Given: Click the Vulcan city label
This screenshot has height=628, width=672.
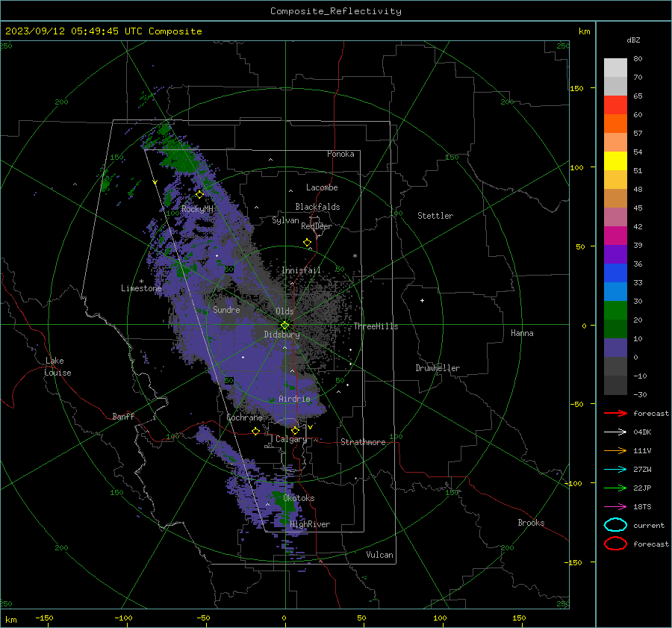Looking at the screenshot, I should tap(380, 555).
